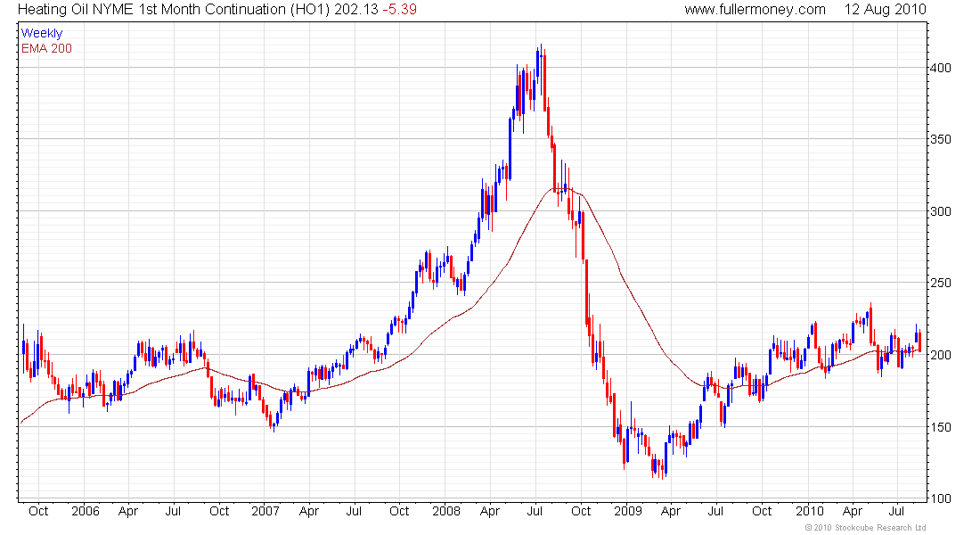Click the 400 price axis label
The width and height of the screenshot is (980, 535).
pyautogui.click(x=940, y=68)
